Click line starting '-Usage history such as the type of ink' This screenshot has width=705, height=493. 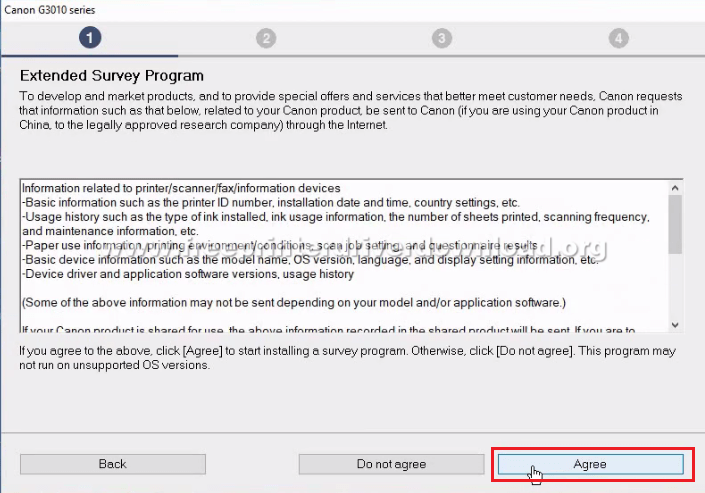336,224
